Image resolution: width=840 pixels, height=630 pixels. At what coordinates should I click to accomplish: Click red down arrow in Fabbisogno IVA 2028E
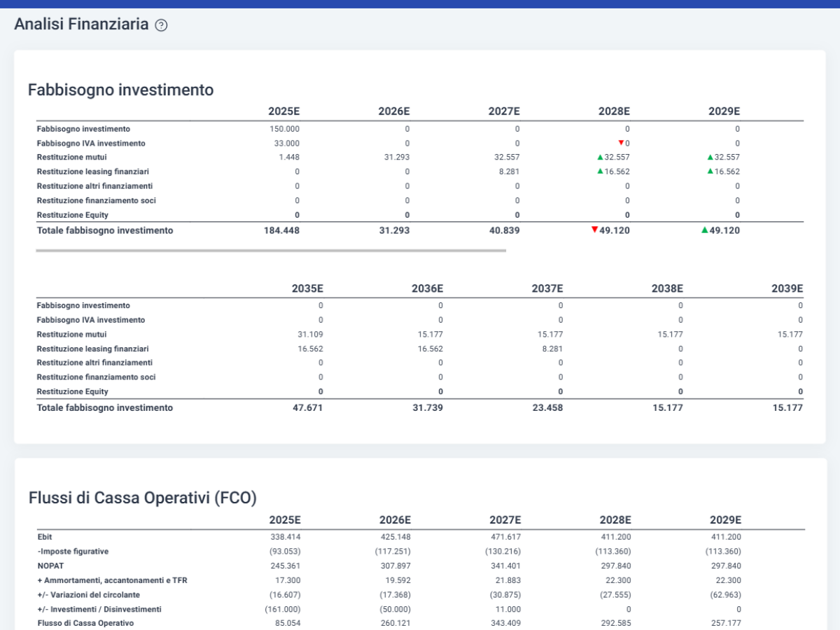[621, 143]
